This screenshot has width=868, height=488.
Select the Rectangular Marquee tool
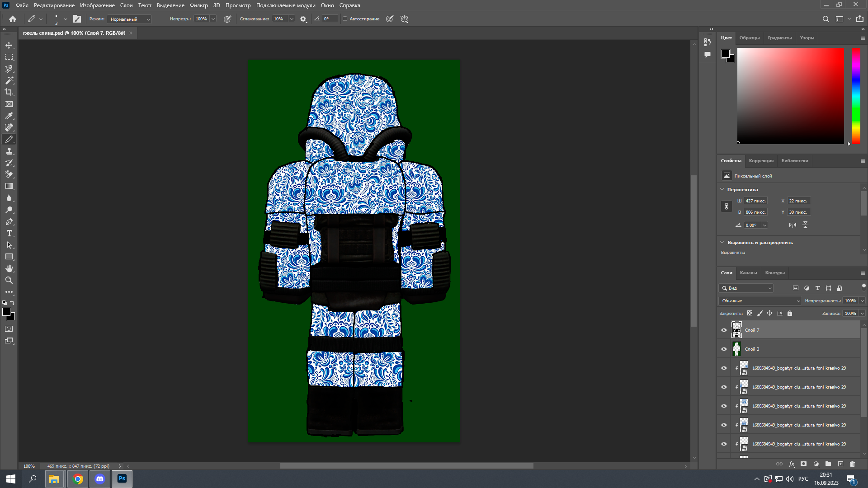[9, 57]
